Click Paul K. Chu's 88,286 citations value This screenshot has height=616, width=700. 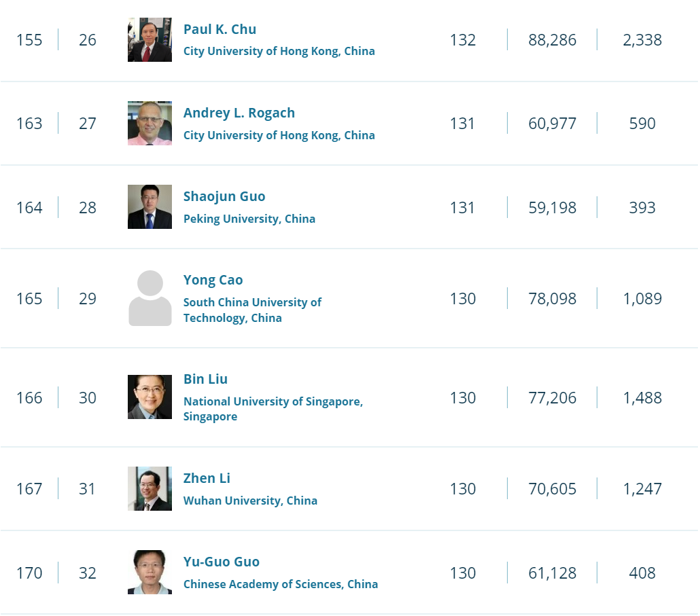click(552, 40)
